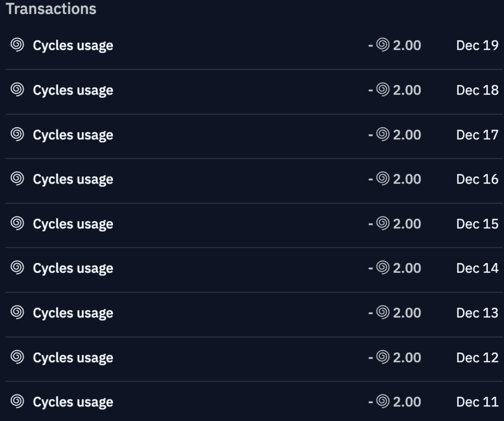Click the amount spiral icon in Dec 11 row
This screenshot has width=504, height=421.
[383, 402]
